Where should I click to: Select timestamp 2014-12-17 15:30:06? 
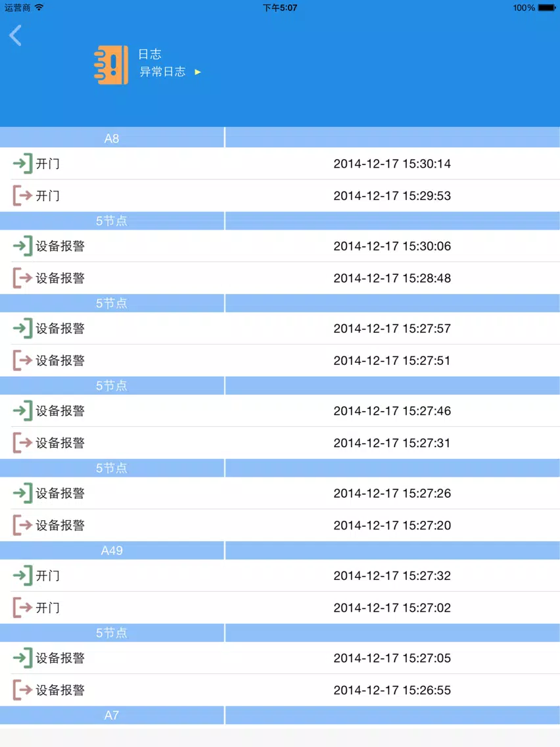[x=392, y=246]
